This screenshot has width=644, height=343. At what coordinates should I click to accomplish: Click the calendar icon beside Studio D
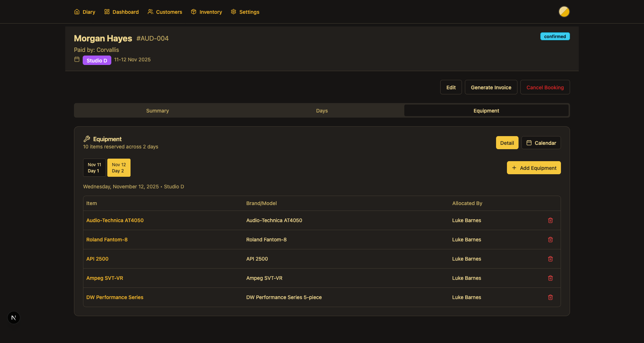click(77, 60)
